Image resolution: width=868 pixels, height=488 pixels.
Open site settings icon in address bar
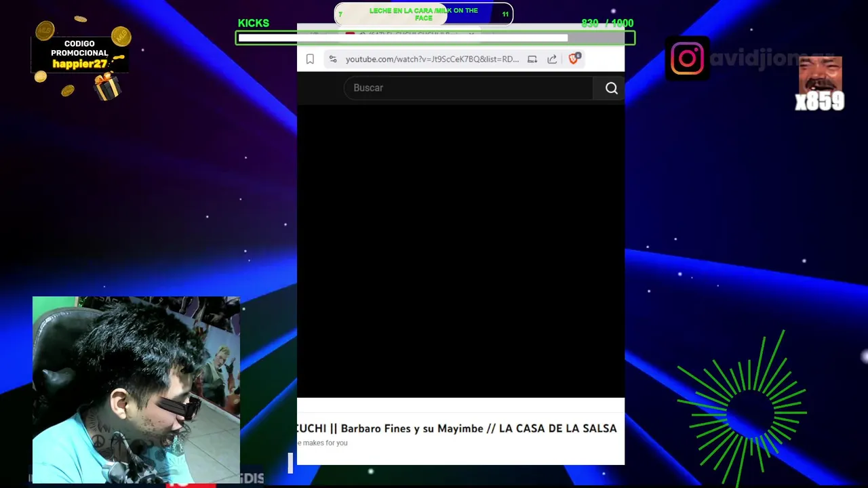[333, 59]
